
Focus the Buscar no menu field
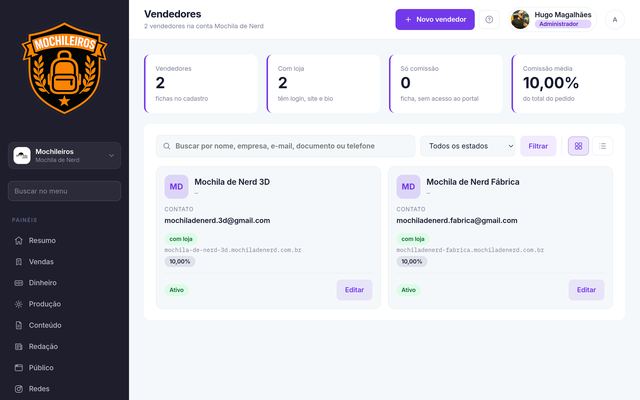point(64,191)
